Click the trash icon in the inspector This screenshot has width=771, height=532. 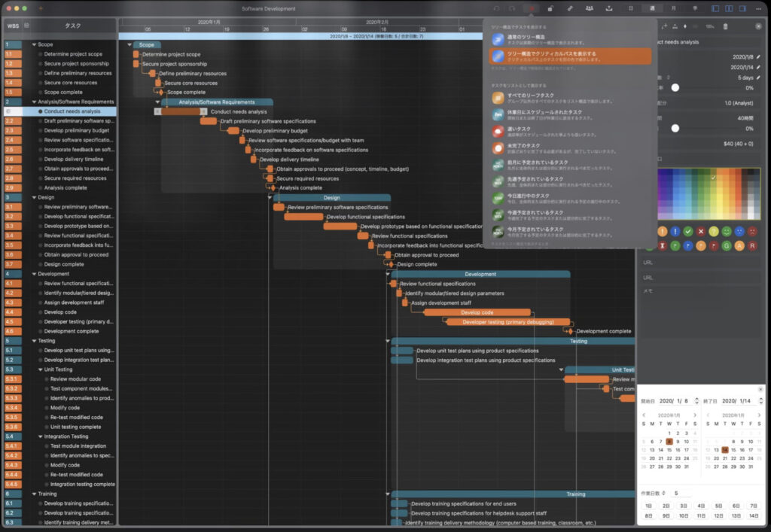725,26
